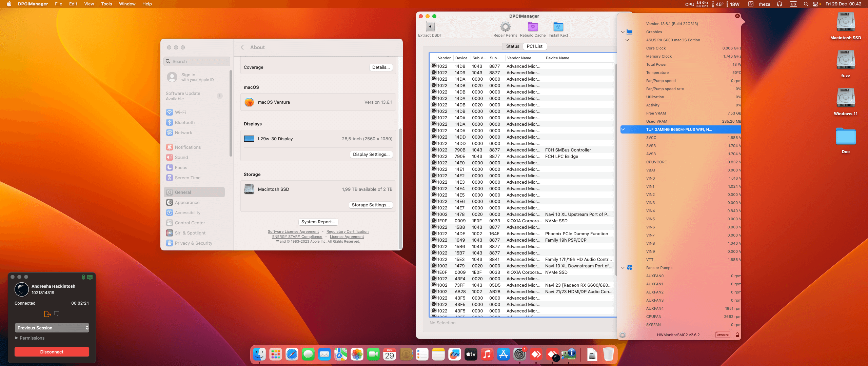Collapse the Fans or Pumps group
868x366 pixels.
623,268
